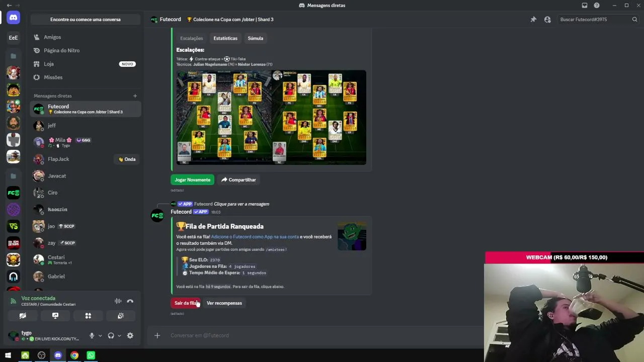This screenshot has width=644, height=362.
Task: Open the soundboard icon
Action: coord(121,316)
